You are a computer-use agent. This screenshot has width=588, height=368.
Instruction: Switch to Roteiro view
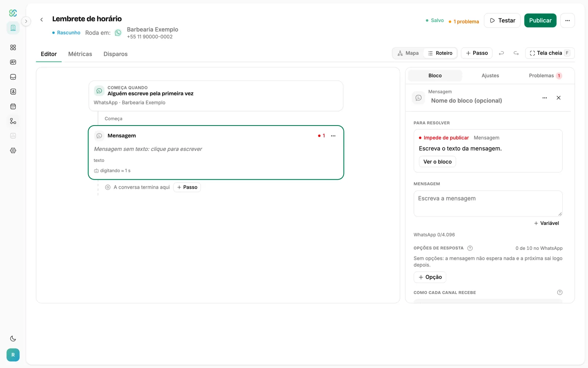(440, 53)
